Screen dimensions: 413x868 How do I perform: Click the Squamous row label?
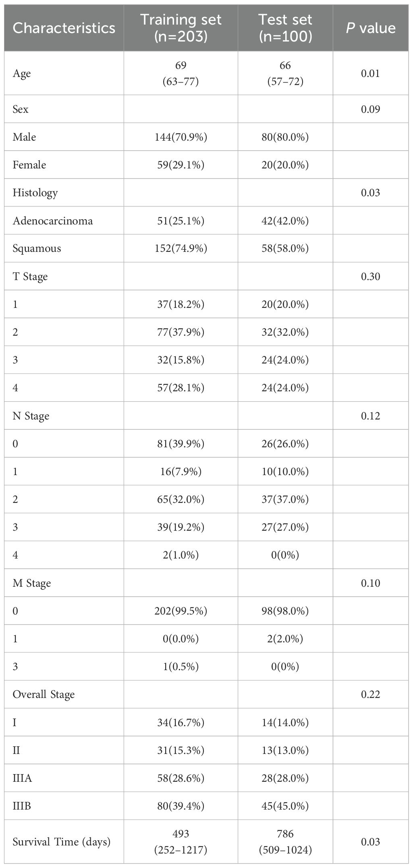point(37,248)
